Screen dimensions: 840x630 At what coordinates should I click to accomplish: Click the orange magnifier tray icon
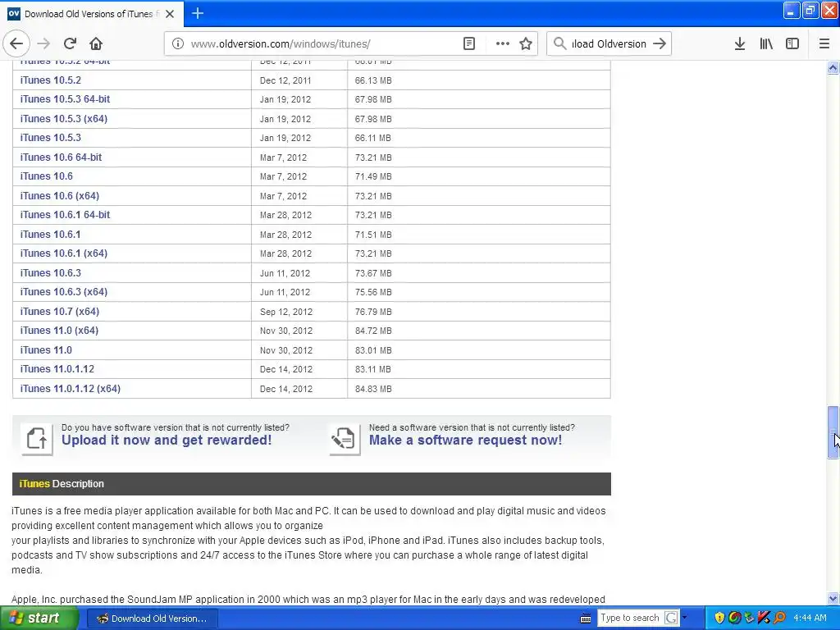pos(779,618)
